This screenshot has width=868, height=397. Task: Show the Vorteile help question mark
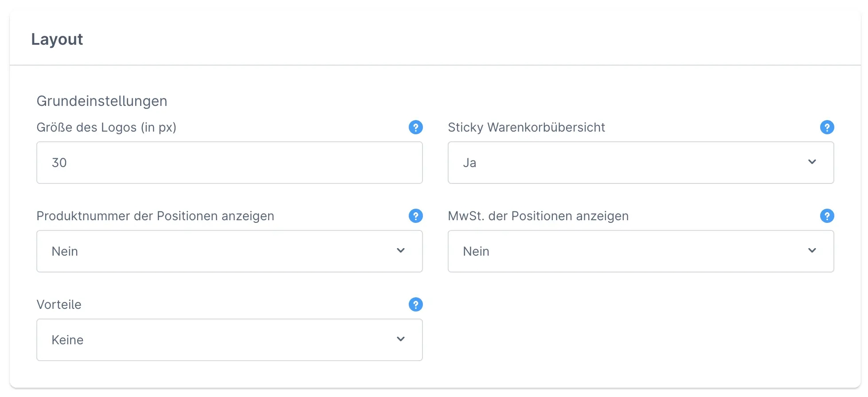click(x=415, y=305)
